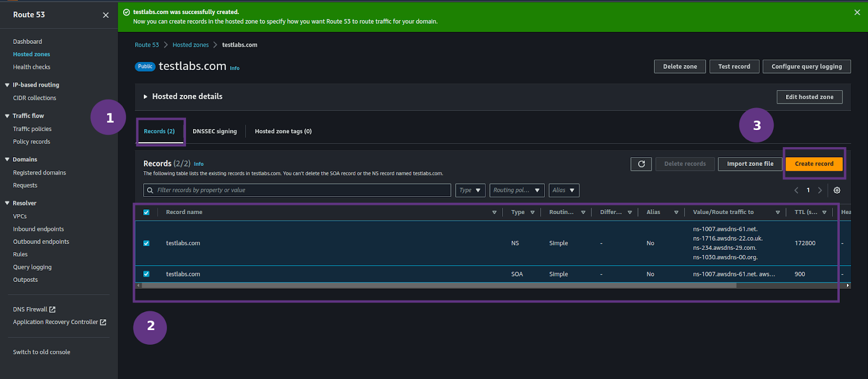Open Traffic policies in sidebar
This screenshot has width=868, height=379.
coord(33,129)
